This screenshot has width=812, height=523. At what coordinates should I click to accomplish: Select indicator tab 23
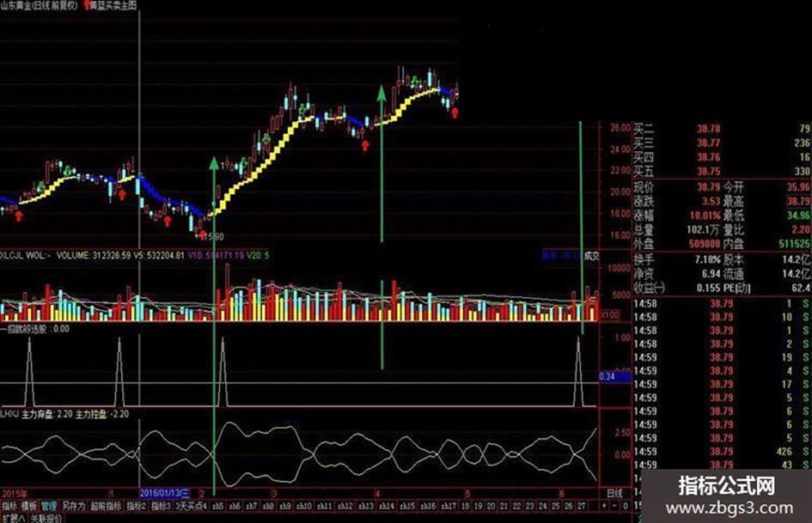pyautogui.click(x=530, y=506)
